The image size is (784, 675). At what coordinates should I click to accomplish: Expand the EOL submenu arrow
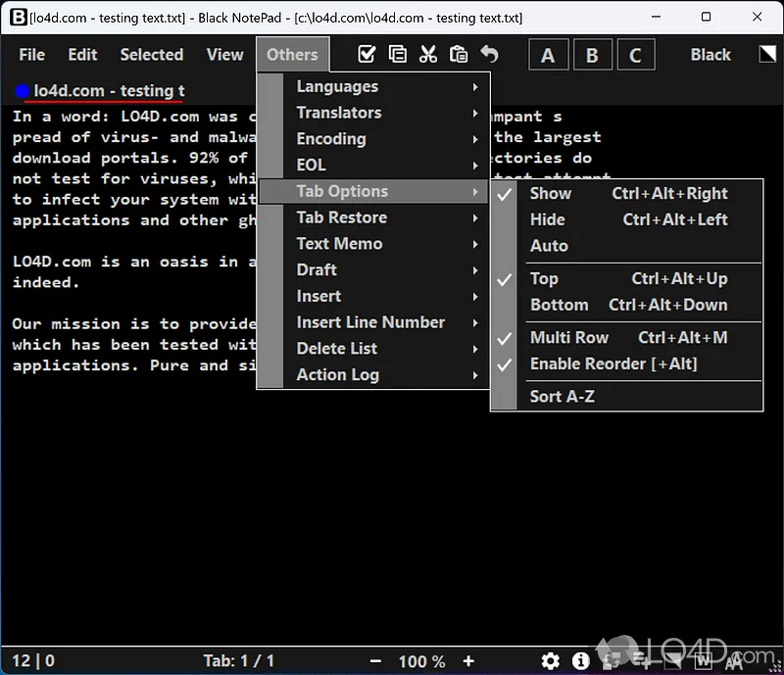pos(475,166)
